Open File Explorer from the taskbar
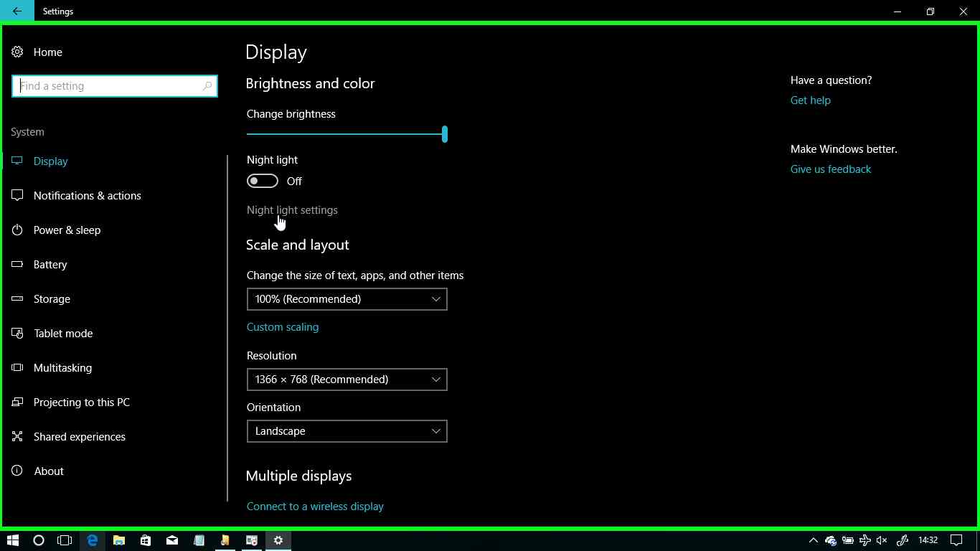This screenshot has height=551, width=980. (x=119, y=540)
